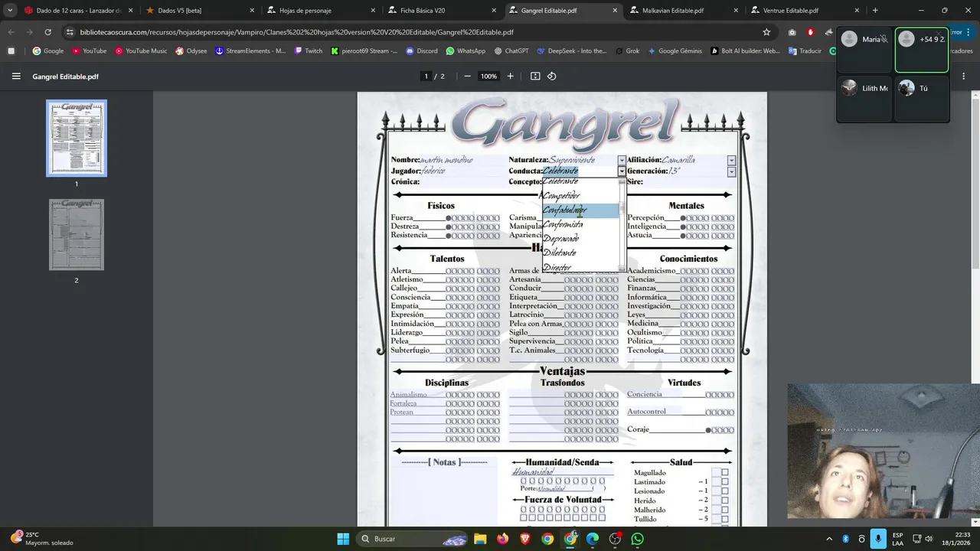Open the Naturaleza dropdown arrow
The image size is (980, 551).
coord(622,161)
